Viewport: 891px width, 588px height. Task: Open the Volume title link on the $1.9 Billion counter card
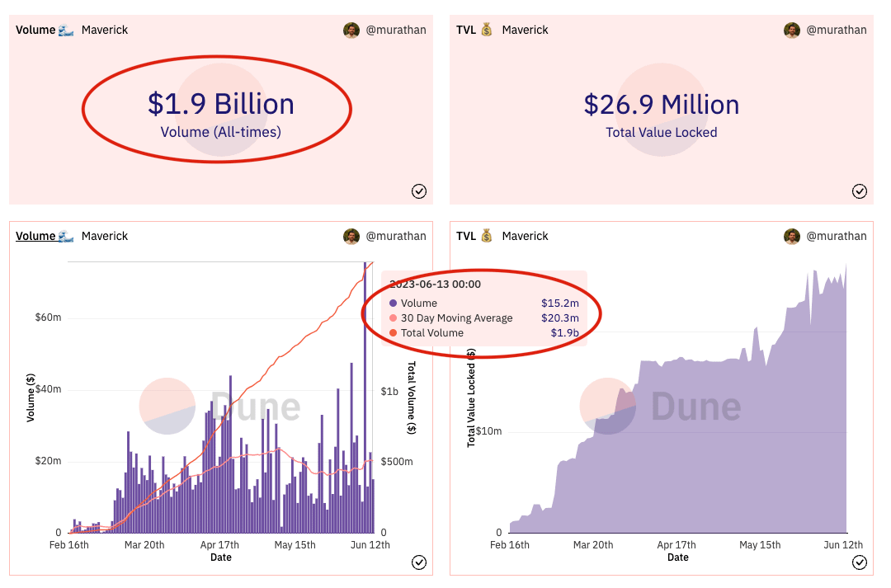(x=35, y=30)
